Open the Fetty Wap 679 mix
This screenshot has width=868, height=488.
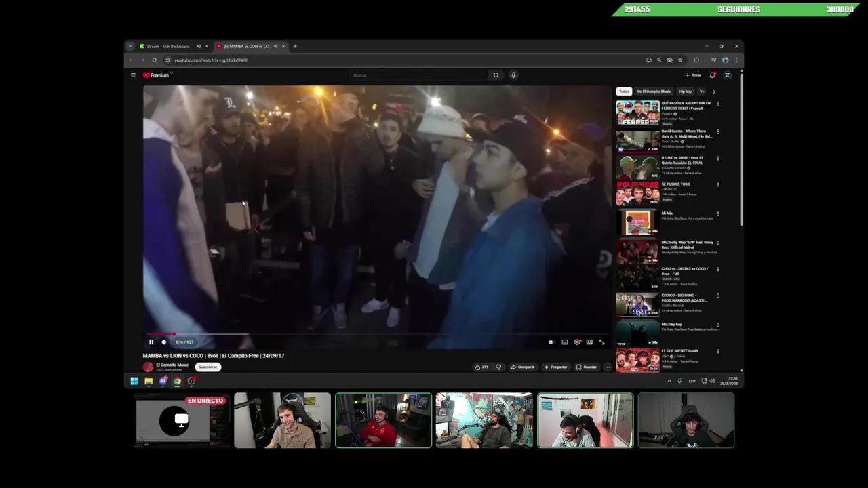637,251
